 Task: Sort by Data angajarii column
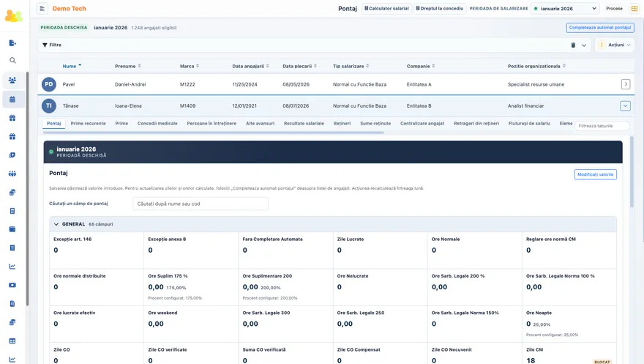268,66
